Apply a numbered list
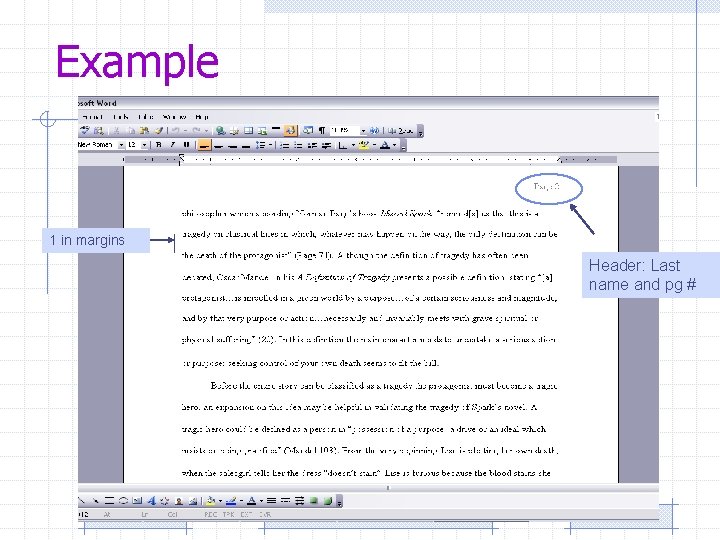The image size is (720, 540). pyautogui.click(x=285, y=146)
